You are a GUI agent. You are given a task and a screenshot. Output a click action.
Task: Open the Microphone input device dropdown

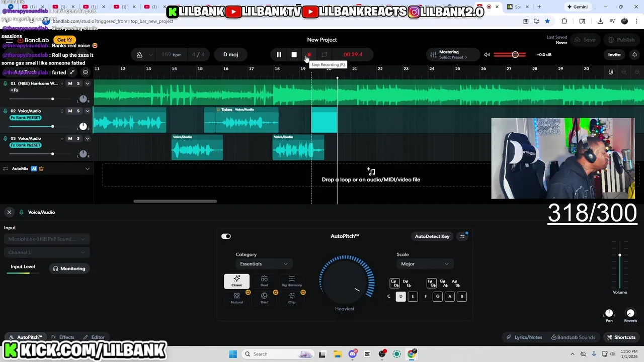coord(47,239)
